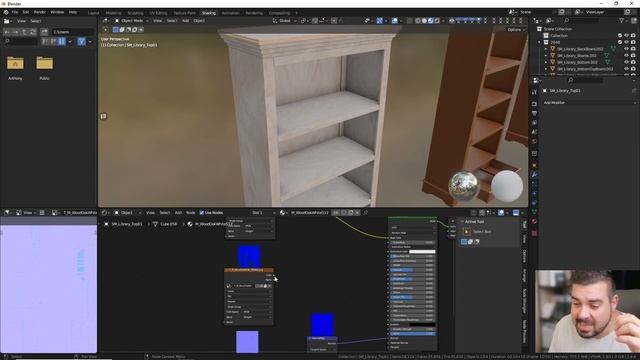Screen dimensions: 640x360
Task: Click the Add Modifier button
Action: (589, 103)
